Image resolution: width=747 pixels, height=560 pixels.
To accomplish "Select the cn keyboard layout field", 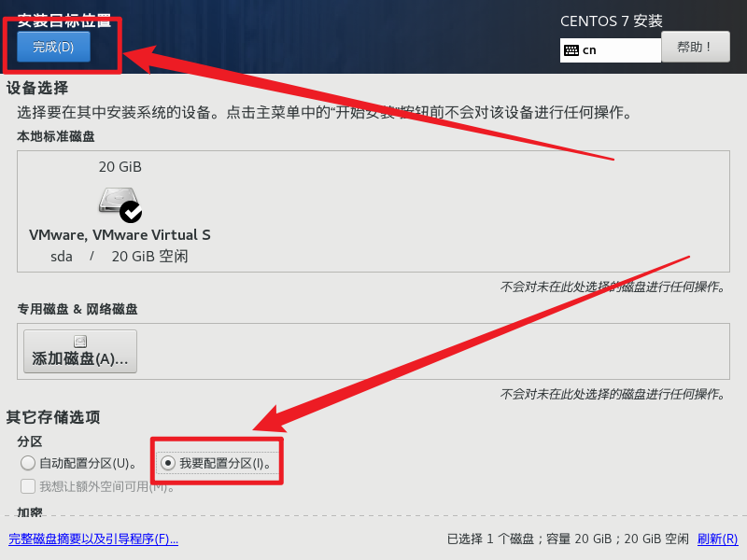I will 611,50.
